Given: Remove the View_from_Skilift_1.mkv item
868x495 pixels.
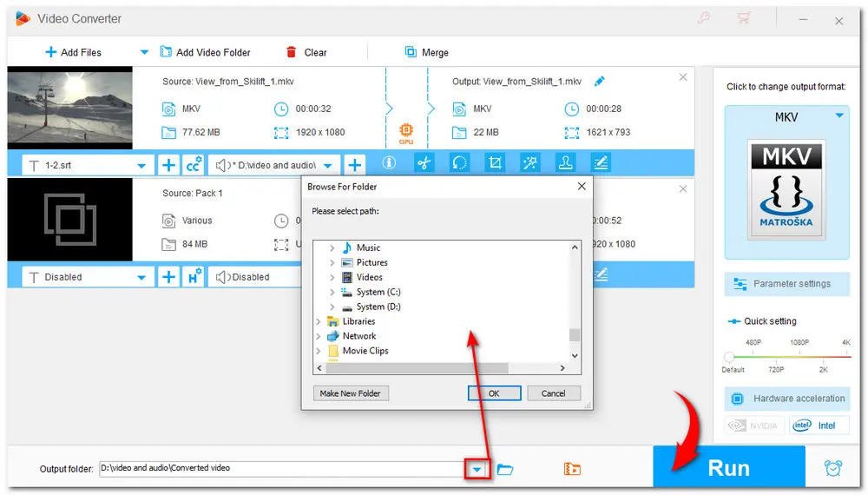Looking at the screenshot, I should 683,77.
